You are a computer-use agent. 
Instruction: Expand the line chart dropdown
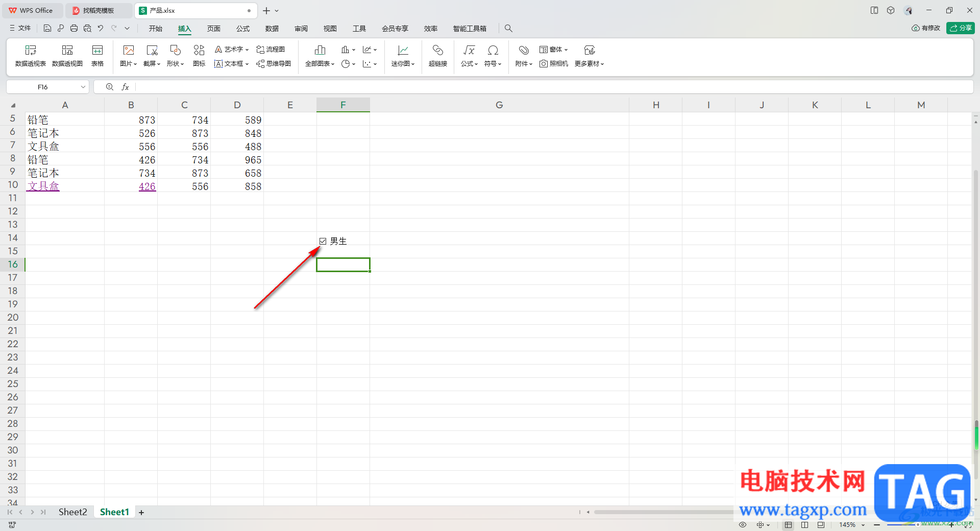pos(375,50)
